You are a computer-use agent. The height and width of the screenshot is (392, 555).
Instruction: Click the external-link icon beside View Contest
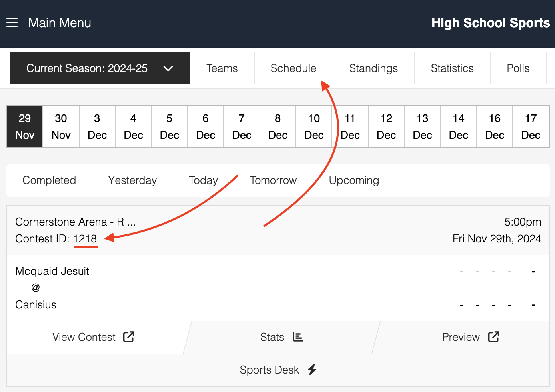point(128,337)
